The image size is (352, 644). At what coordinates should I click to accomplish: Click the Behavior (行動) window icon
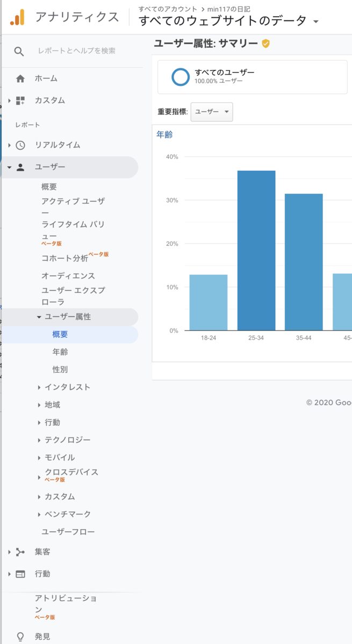tap(20, 574)
